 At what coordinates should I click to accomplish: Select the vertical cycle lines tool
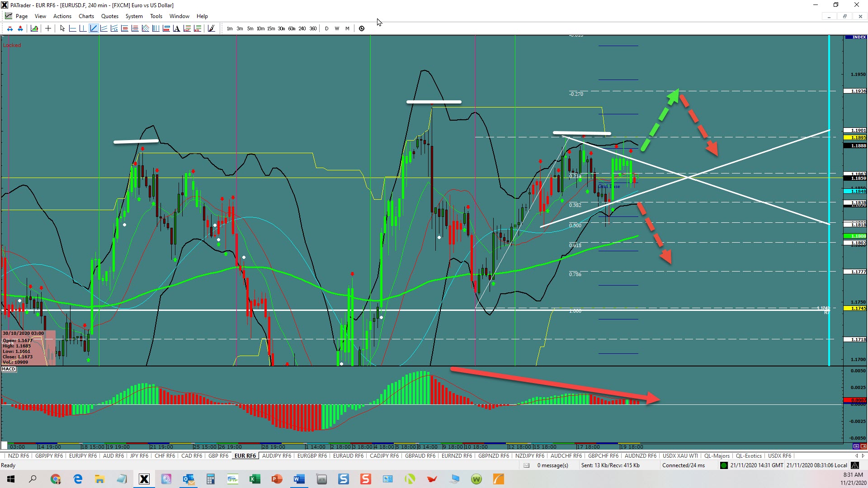156,28
